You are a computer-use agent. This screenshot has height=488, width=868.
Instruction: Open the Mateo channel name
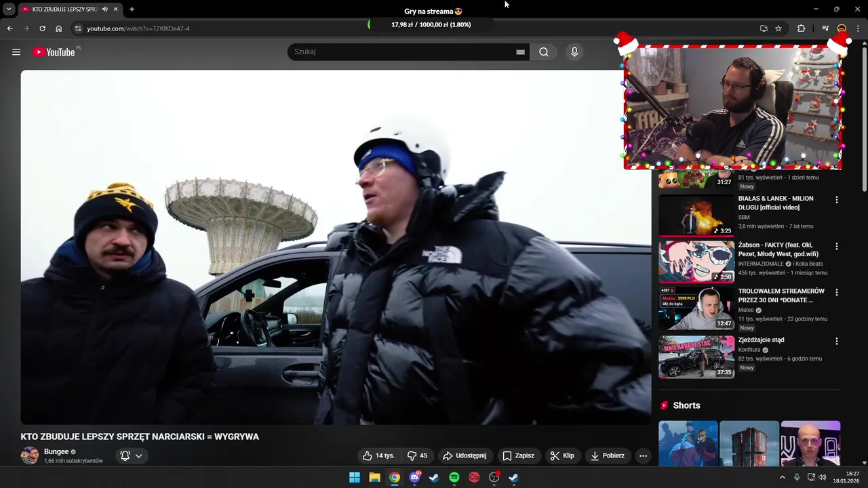click(x=746, y=310)
